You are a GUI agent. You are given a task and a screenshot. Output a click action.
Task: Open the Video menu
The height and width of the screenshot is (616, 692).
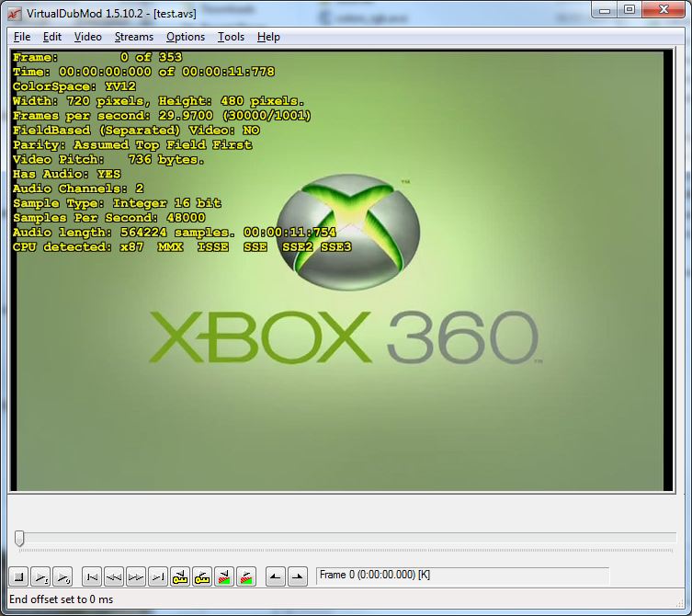tap(88, 37)
